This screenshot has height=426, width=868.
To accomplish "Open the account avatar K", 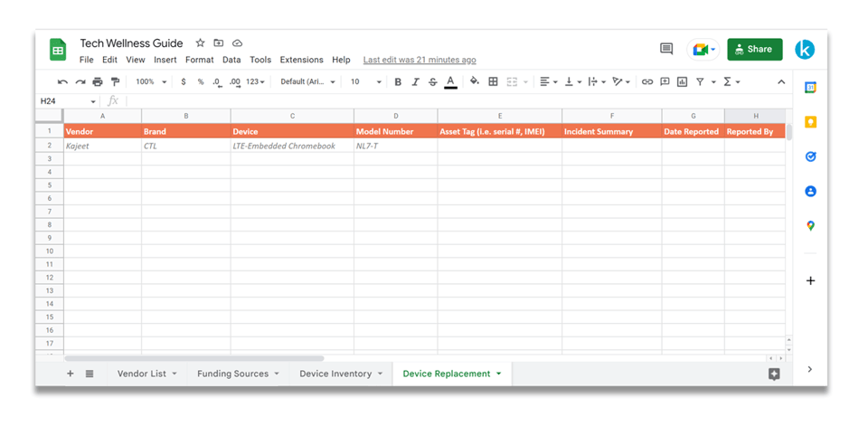I will pos(805,50).
